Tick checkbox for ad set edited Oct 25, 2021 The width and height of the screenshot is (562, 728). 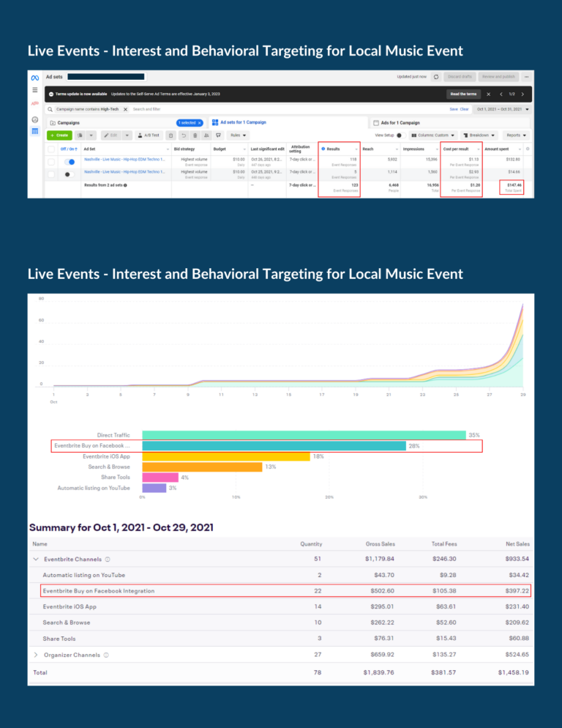point(51,174)
